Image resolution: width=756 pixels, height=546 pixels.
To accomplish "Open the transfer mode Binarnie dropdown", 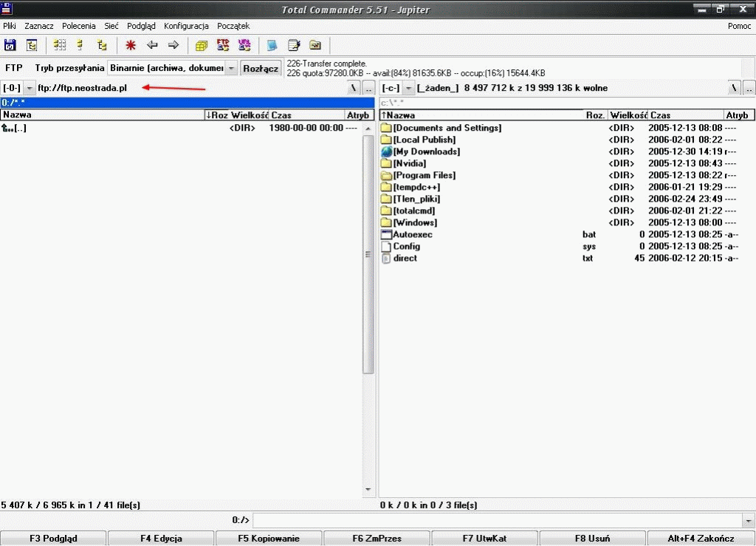I will 231,68.
